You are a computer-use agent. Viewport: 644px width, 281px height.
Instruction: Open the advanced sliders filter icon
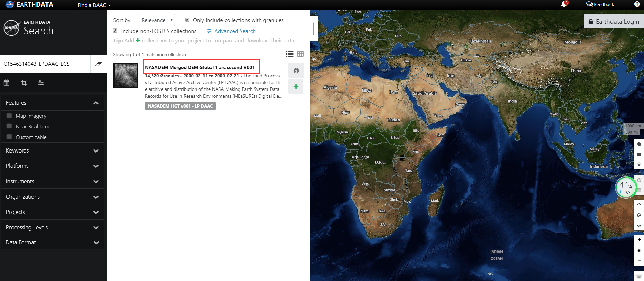click(41, 82)
